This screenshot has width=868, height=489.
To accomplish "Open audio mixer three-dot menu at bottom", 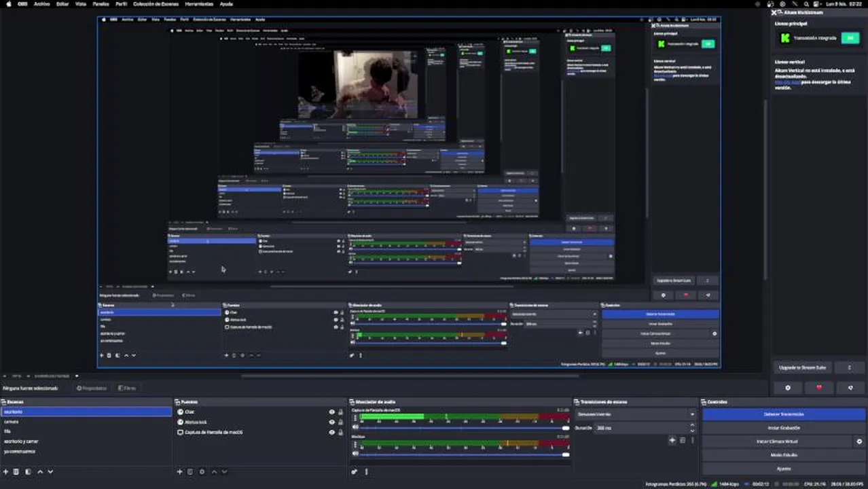I will click(366, 471).
